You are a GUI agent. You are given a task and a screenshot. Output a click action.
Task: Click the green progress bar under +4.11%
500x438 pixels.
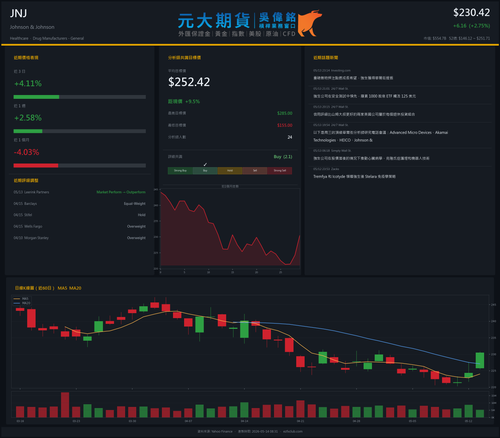(x=36, y=97)
